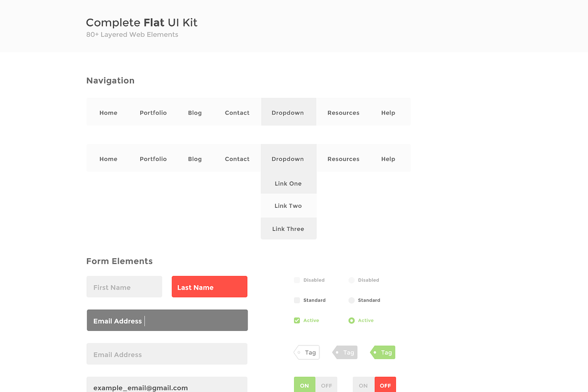
Task: Click the Blog navigation link
Action: (195, 112)
